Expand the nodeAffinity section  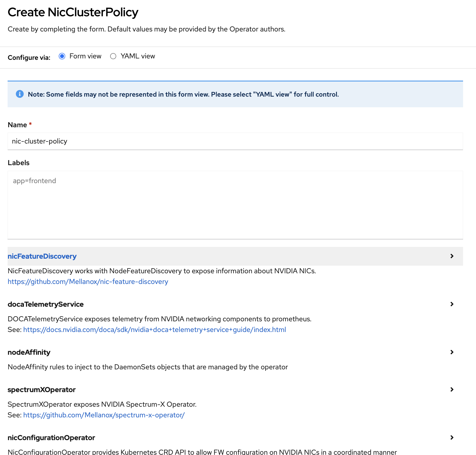(29, 352)
